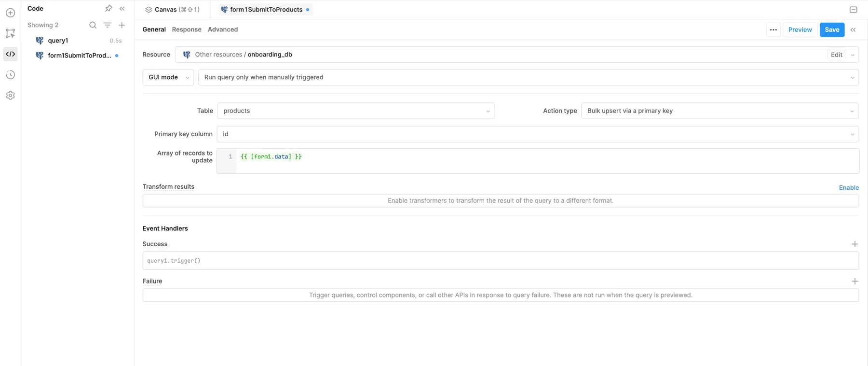
Task: Add a Failure event handler
Action: click(854, 281)
